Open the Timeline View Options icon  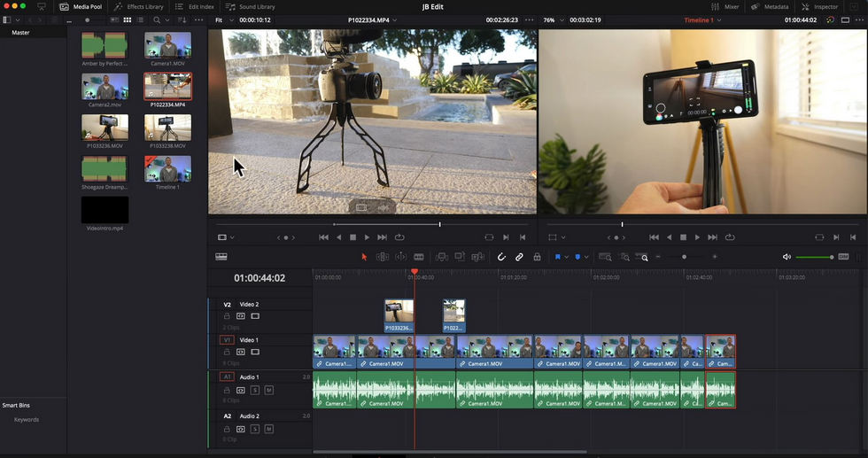221,257
